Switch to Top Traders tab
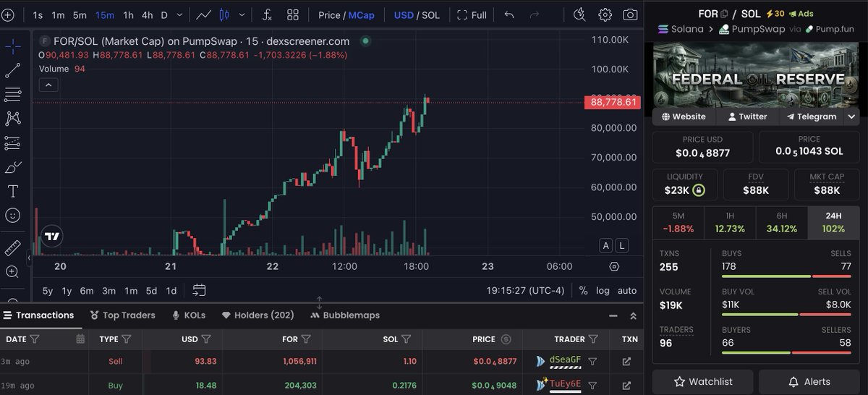 tap(122, 315)
